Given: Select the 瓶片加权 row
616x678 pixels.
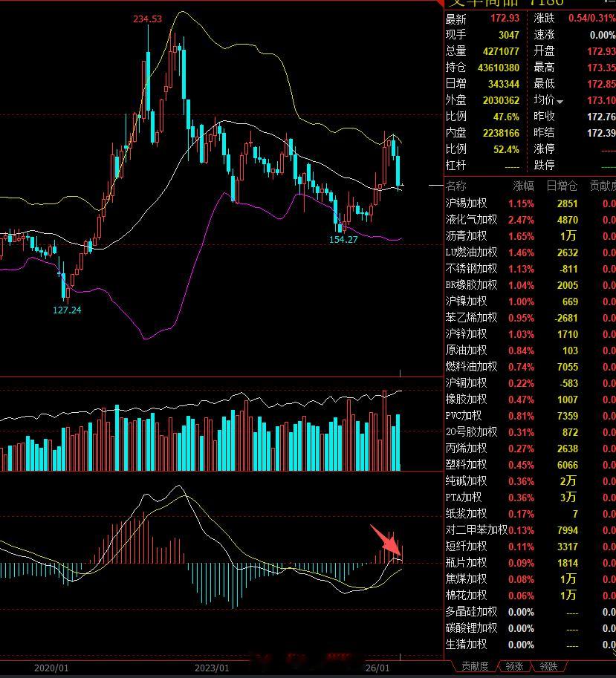Looking at the screenshot, I should [531, 563].
